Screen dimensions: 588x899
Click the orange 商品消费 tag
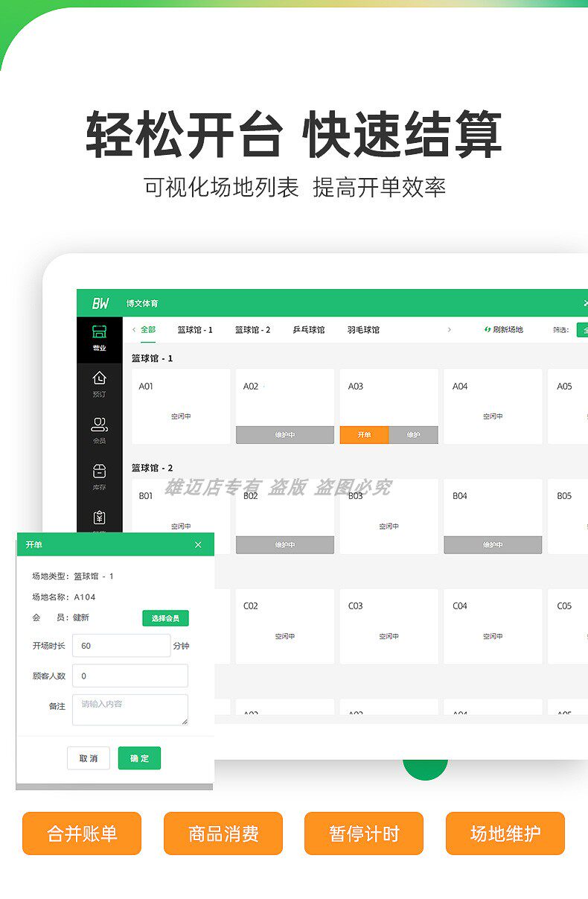(x=223, y=833)
